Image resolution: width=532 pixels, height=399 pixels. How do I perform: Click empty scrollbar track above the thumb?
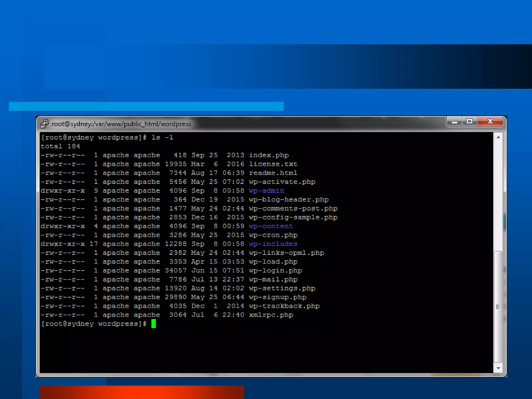pos(498,195)
